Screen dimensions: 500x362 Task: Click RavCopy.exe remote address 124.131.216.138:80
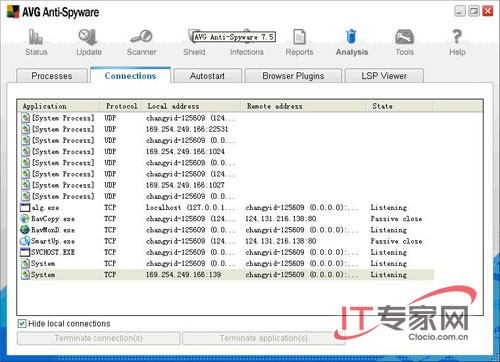tap(281, 219)
